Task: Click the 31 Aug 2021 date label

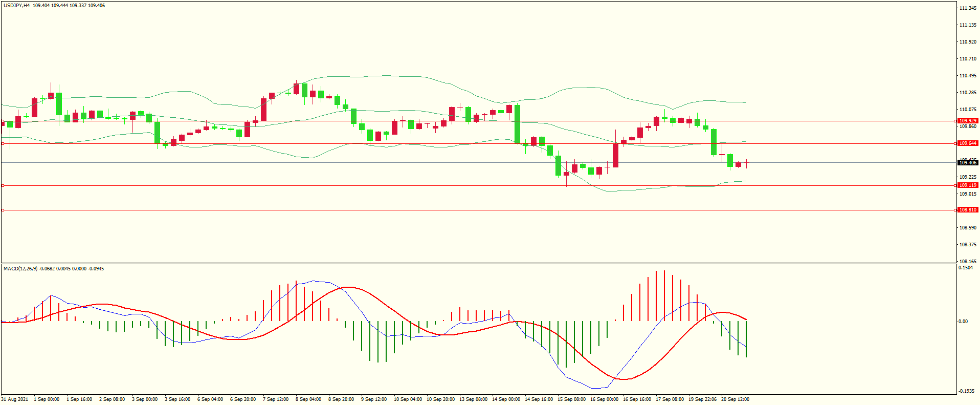Action: tap(15, 399)
